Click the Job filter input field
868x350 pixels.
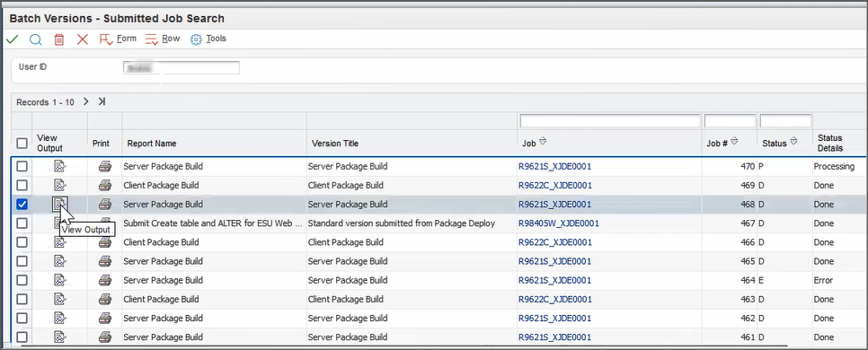[610, 120]
